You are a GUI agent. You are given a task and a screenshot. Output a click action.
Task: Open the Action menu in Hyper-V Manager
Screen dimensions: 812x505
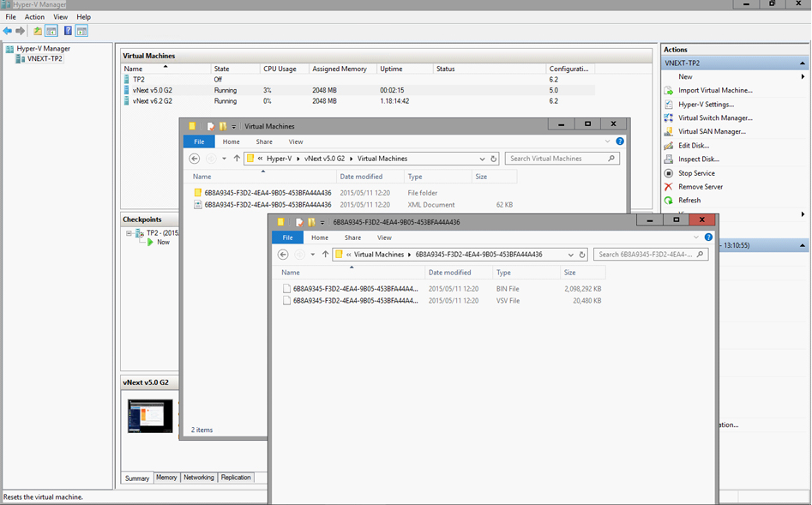click(34, 17)
